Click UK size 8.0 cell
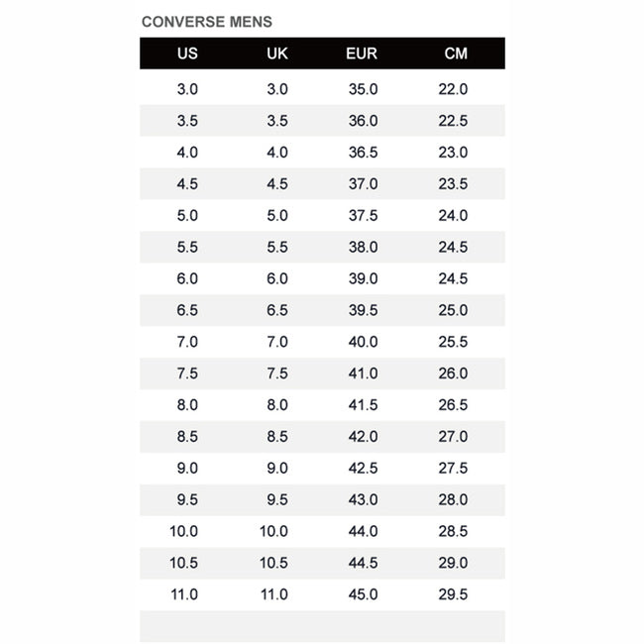The height and width of the screenshot is (644, 644). coord(277,405)
